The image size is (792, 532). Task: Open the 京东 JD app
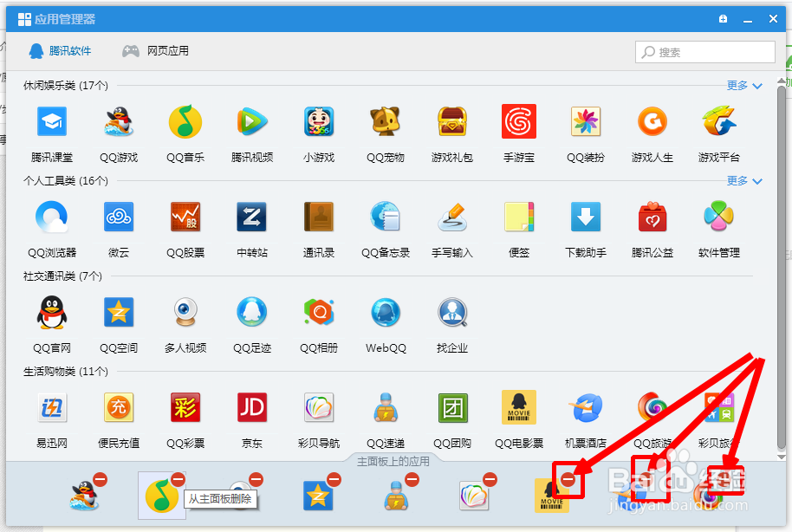tap(252, 407)
